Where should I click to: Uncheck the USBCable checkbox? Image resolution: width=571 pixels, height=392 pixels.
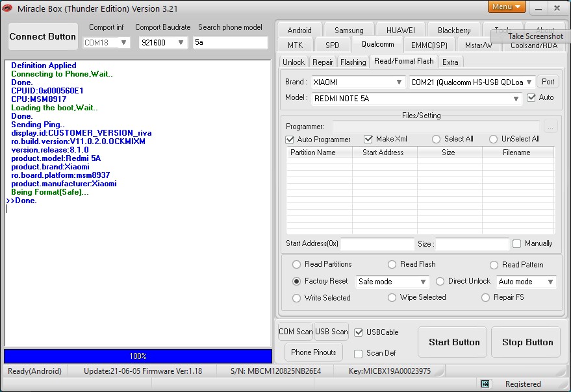tap(359, 332)
